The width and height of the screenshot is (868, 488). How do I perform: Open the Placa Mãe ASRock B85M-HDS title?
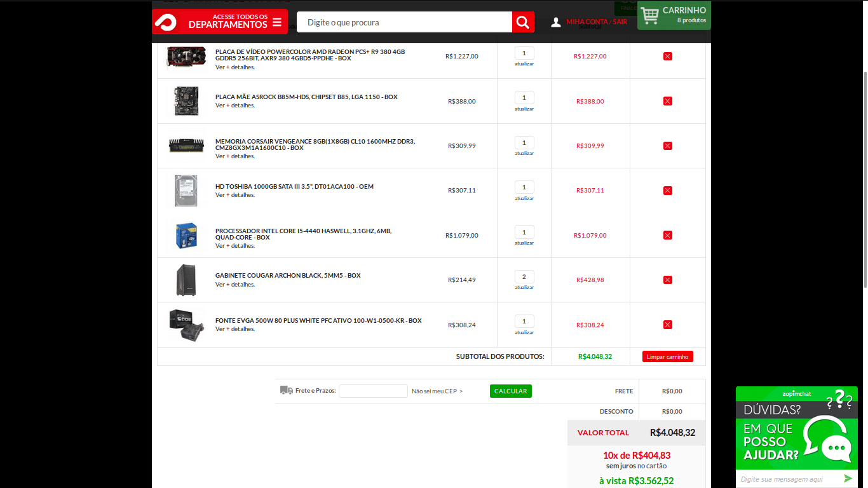point(306,97)
